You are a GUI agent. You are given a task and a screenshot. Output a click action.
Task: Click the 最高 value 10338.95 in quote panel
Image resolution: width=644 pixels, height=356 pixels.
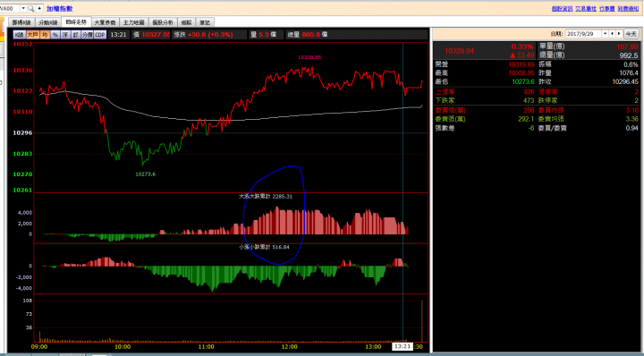pos(521,73)
